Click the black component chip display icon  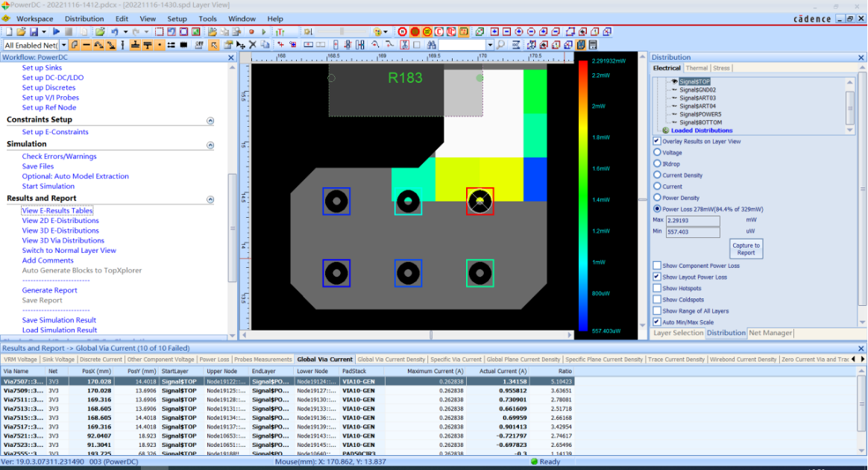[x=183, y=45]
